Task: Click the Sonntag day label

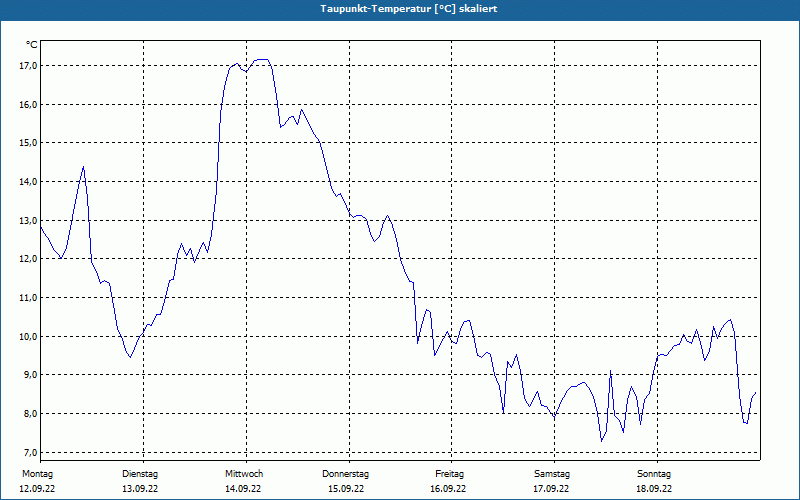Action: pyautogui.click(x=654, y=474)
